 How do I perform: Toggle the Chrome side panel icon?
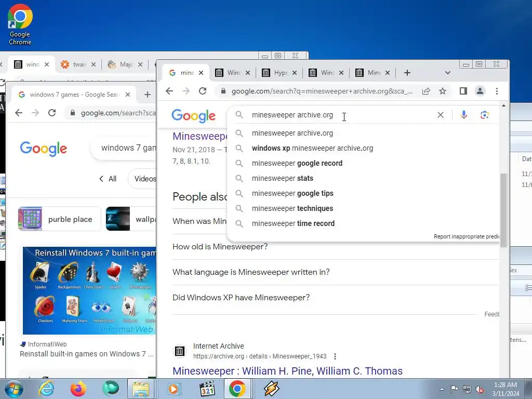[x=463, y=91]
